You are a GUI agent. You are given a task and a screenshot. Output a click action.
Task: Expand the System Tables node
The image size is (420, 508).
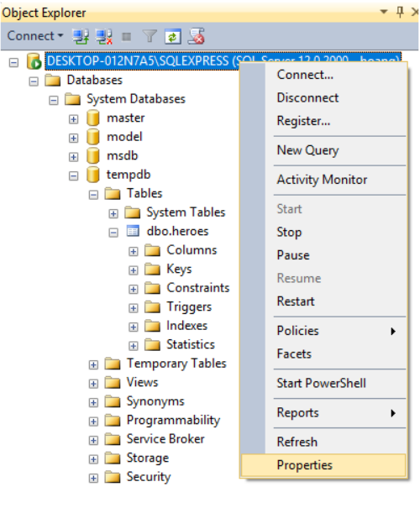click(x=113, y=213)
